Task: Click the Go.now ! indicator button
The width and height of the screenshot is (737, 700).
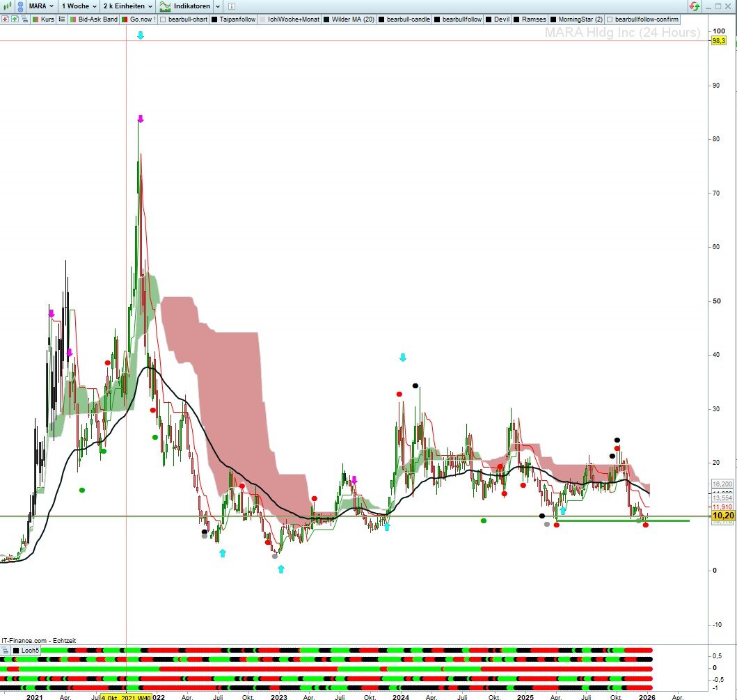Action: 143,19
